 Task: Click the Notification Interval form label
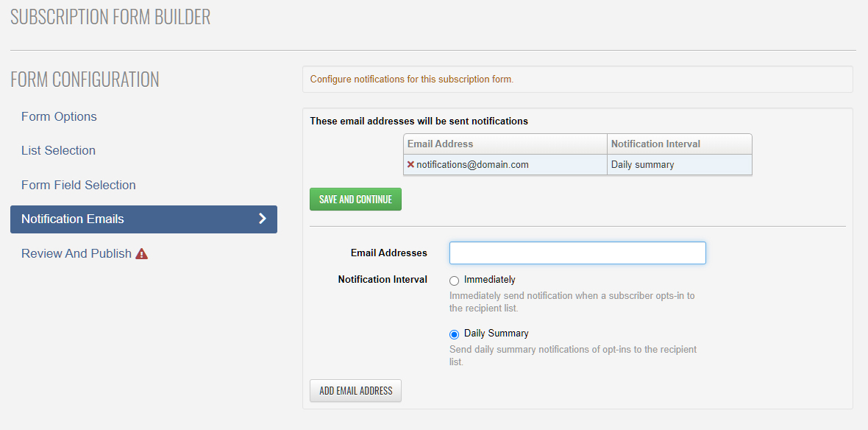pyautogui.click(x=383, y=280)
